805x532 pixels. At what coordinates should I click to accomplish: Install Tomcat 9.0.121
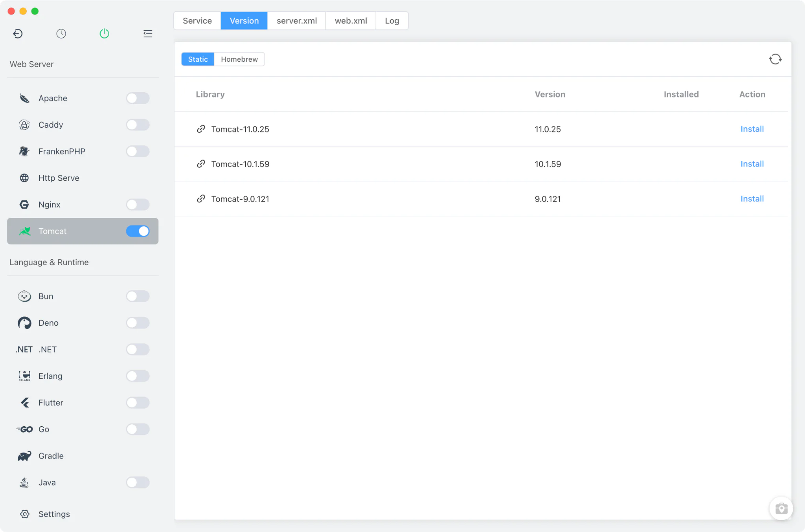coord(752,199)
